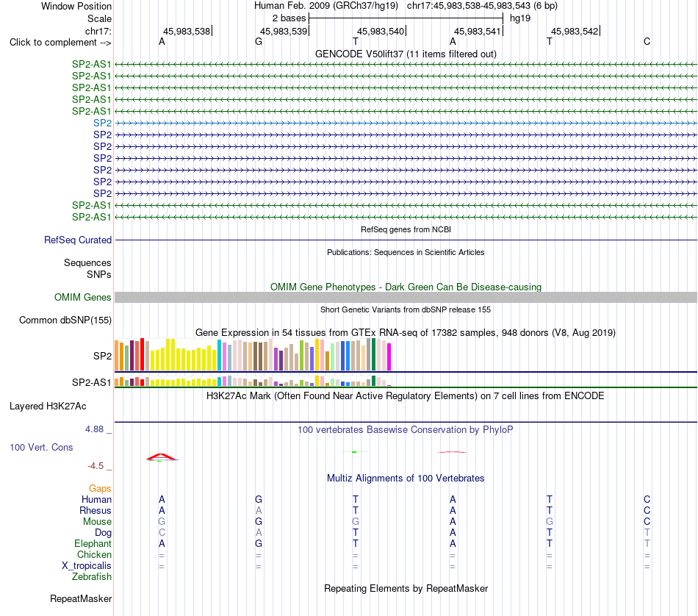Open 'Repeating Elements by RepeatMasker' title
The width and height of the screenshot is (698, 616).
coord(406,588)
